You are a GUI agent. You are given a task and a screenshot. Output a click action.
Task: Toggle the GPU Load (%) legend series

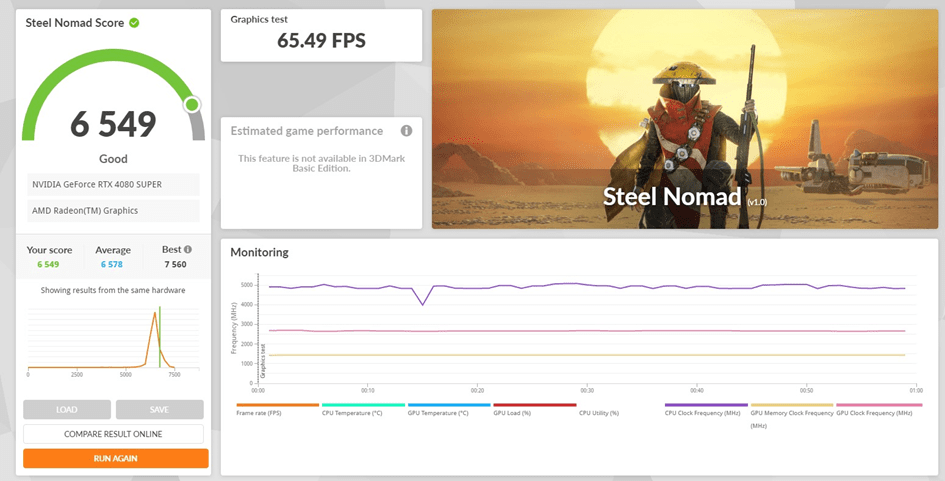534,409
